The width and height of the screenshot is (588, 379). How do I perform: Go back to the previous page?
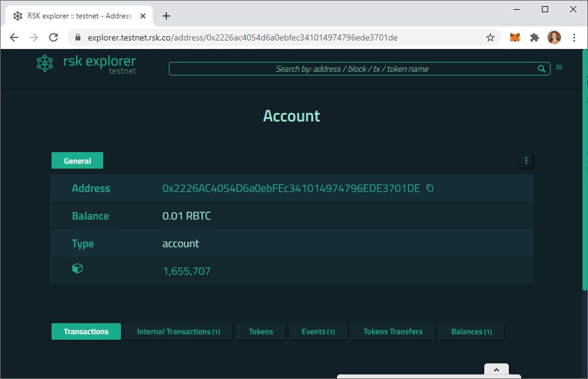[x=14, y=37]
